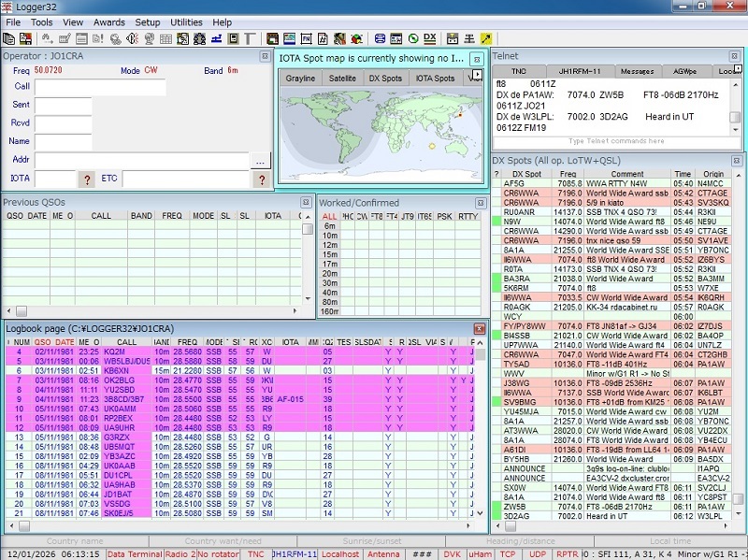Show more Telnet tabs with scroll arrow
This screenshot has width=748, height=560.
[x=739, y=68]
